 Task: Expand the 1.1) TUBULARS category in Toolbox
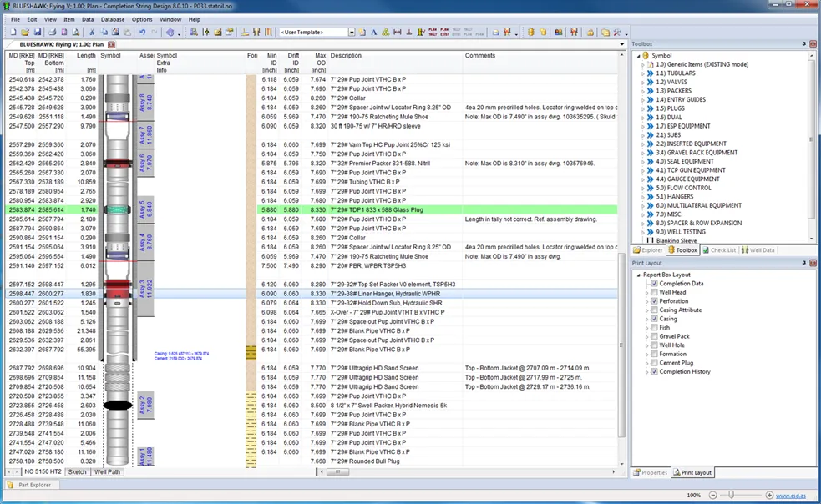[641, 73]
